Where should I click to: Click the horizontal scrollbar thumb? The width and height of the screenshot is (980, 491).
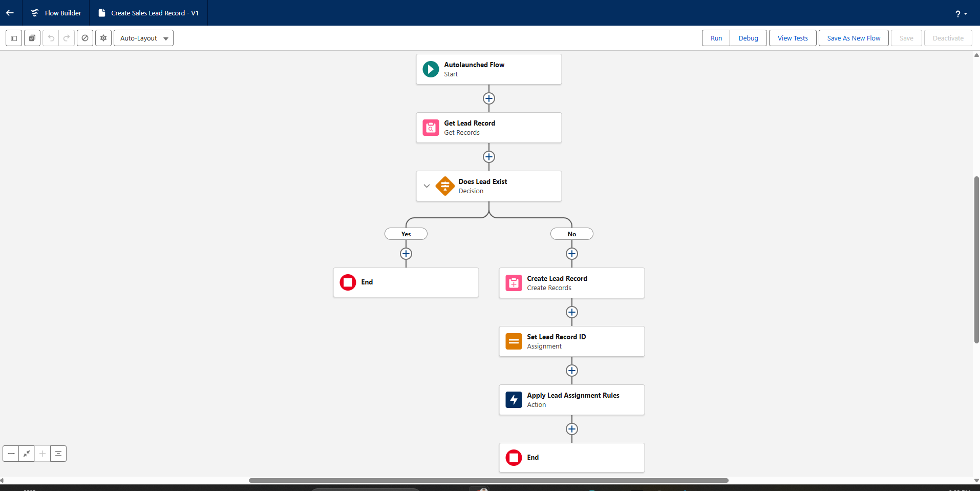pyautogui.click(x=488, y=480)
